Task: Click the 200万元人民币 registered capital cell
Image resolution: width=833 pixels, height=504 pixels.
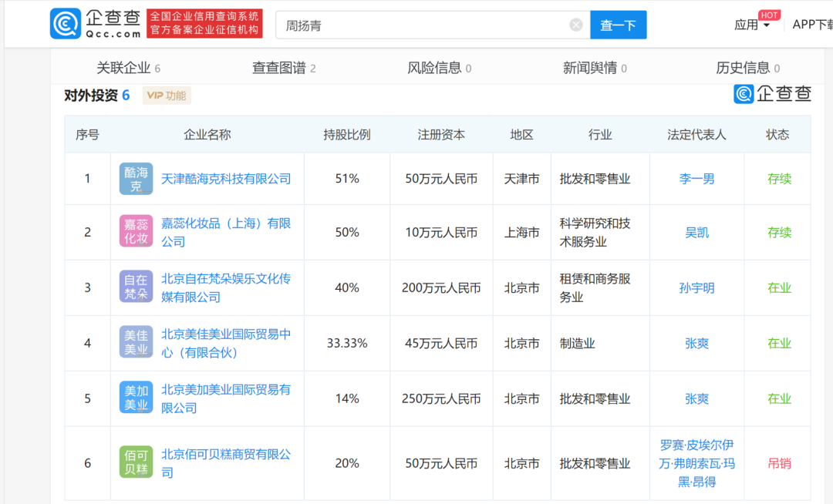Action: [x=441, y=287]
